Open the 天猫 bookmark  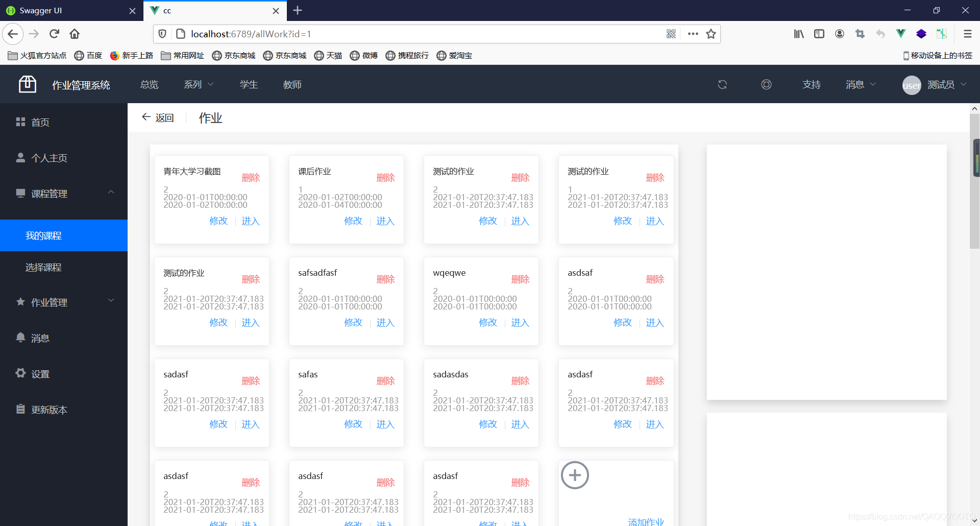[328, 56]
